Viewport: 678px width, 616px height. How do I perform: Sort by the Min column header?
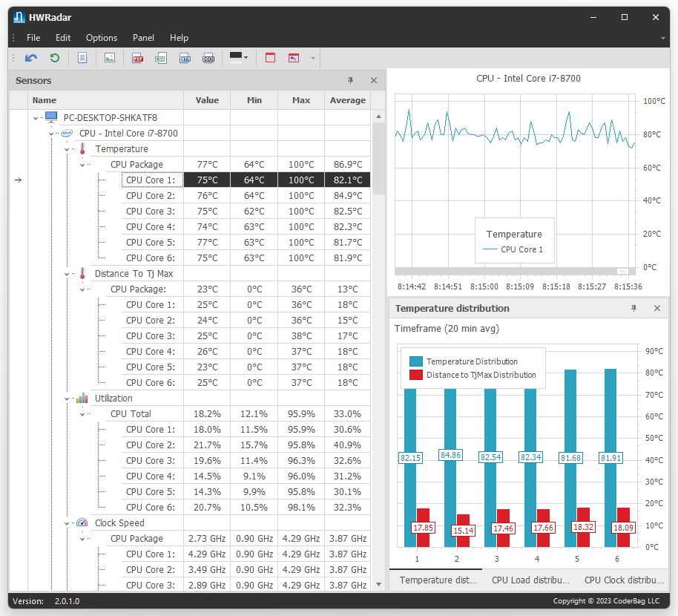254,100
